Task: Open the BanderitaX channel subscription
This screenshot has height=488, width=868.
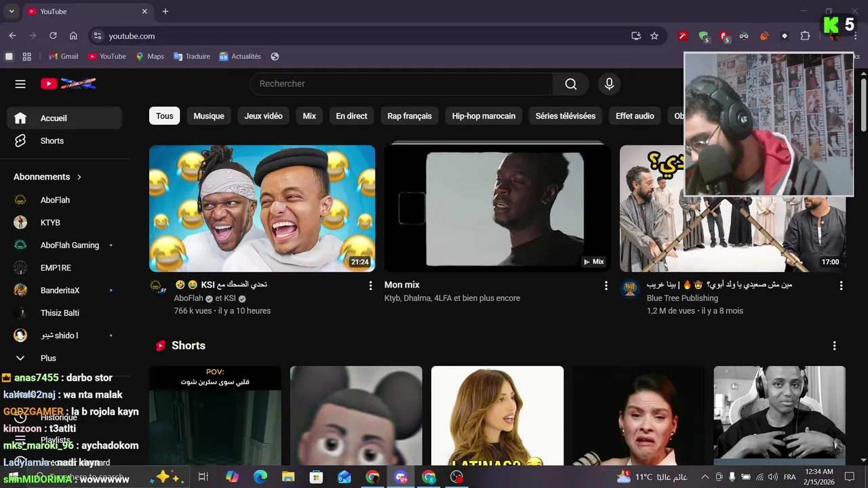Action: pyautogui.click(x=64, y=290)
